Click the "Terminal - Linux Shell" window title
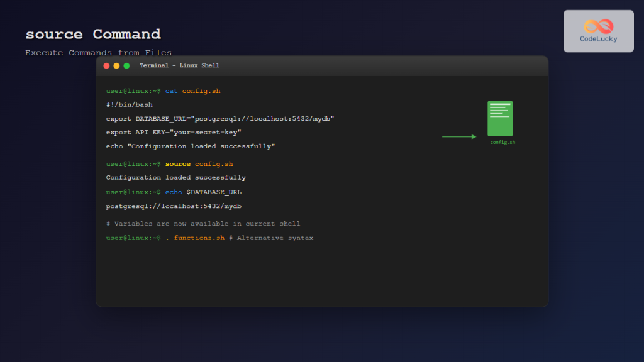644x362 pixels. [x=179, y=66]
